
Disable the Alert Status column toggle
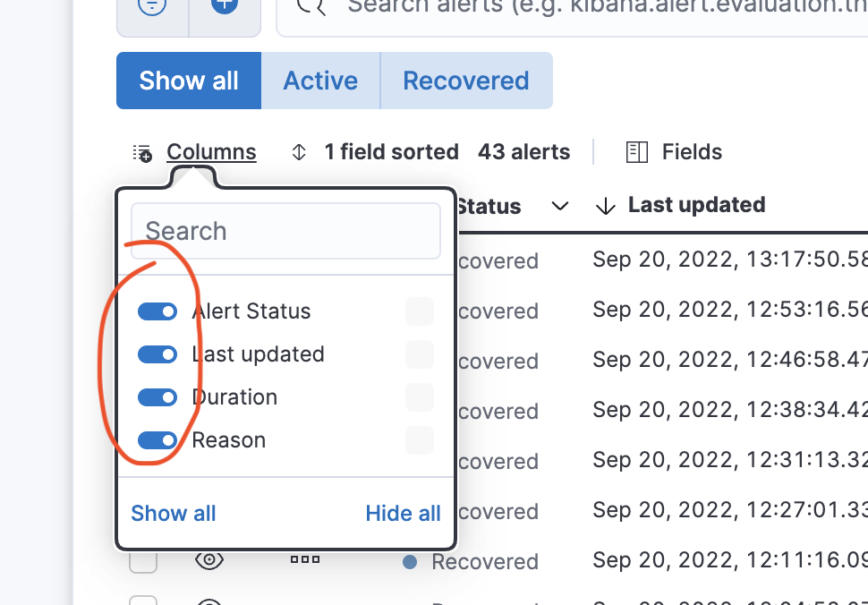157,311
